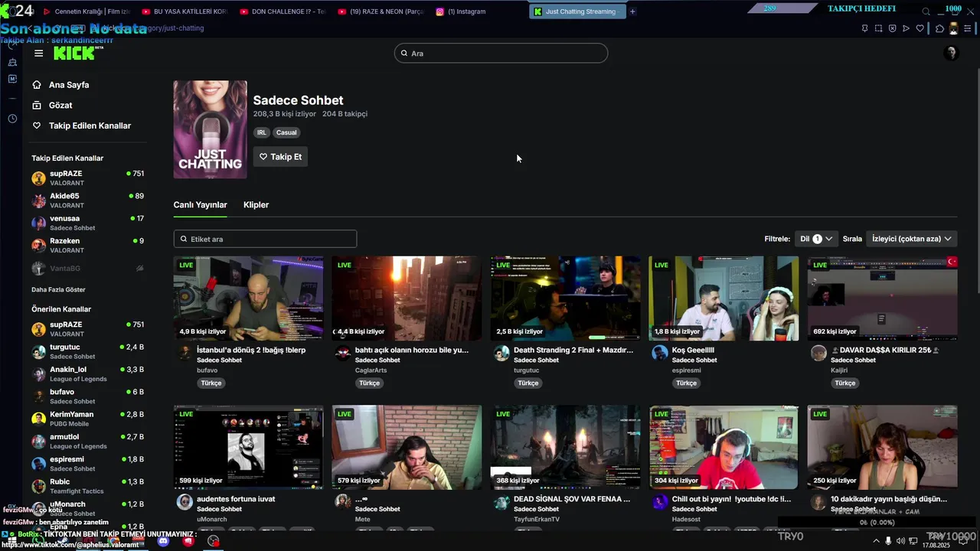Open Akide65 channel avatar
The height and width of the screenshot is (551, 980).
coord(38,201)
